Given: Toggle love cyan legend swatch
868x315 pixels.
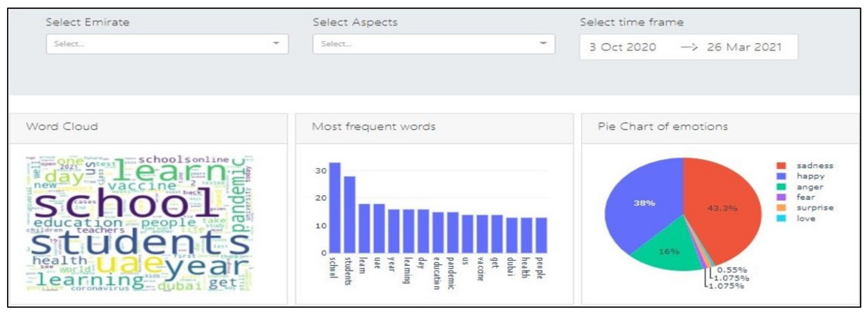Looking at the screenshot, I should point(781,218).
